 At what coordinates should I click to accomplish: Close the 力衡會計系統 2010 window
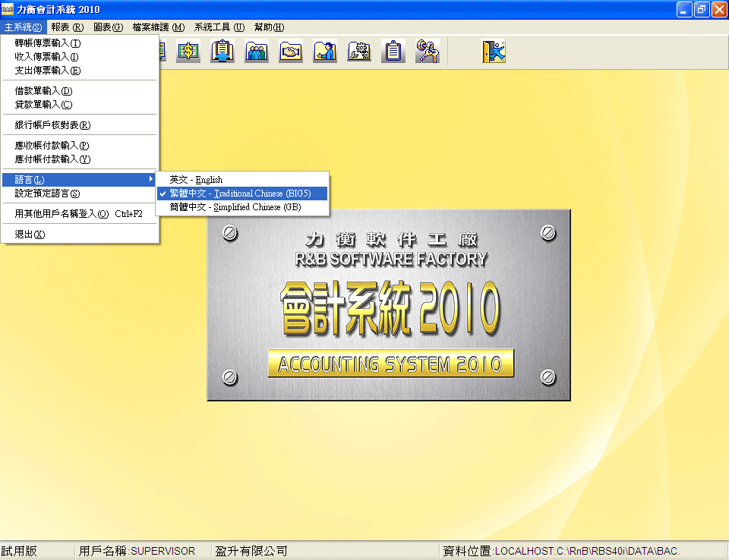[x=719, y=9]
